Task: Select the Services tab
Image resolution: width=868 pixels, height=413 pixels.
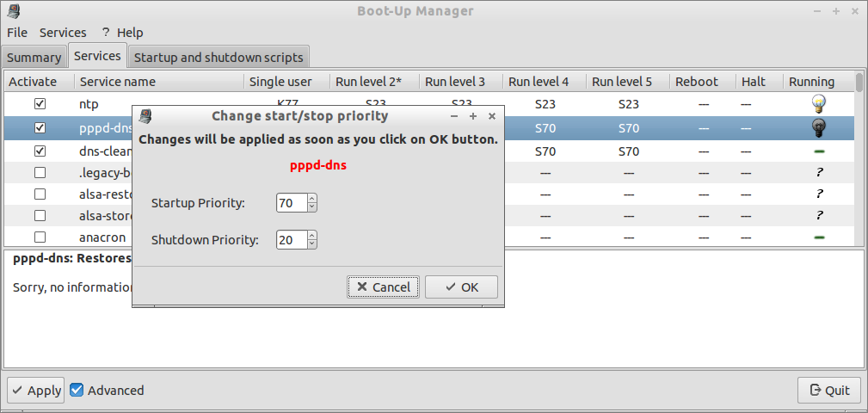Action: coord(97,56)
